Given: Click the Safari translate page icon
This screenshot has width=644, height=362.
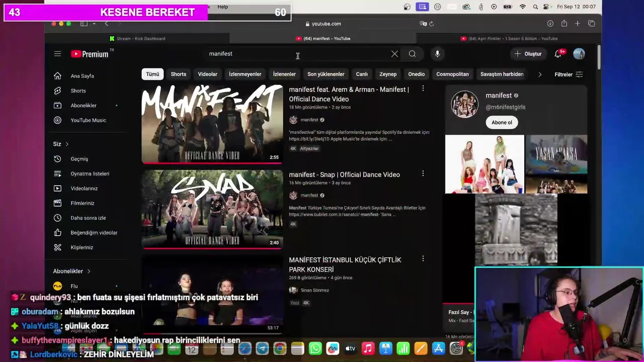Looking at the screenshot, I should (x=423, y=24).
